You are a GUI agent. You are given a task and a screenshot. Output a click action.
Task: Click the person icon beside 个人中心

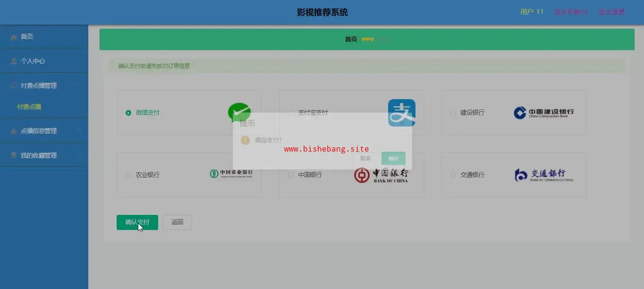tap(14, 61)
